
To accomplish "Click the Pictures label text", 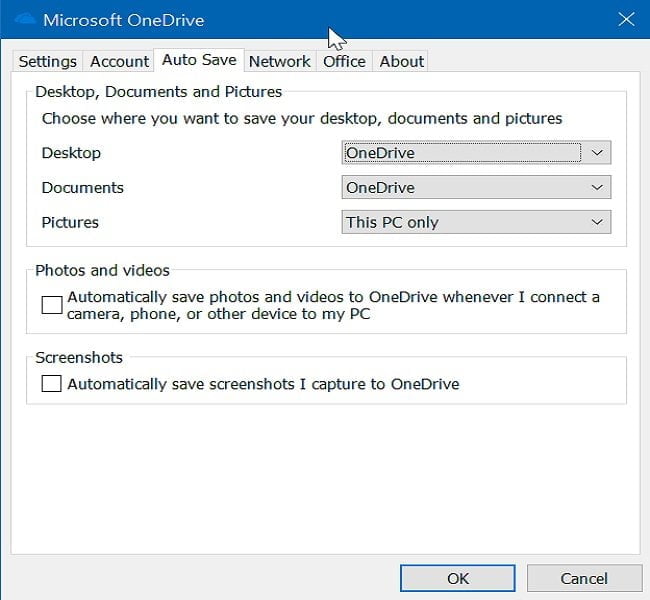I will click(x=70, y=222).
